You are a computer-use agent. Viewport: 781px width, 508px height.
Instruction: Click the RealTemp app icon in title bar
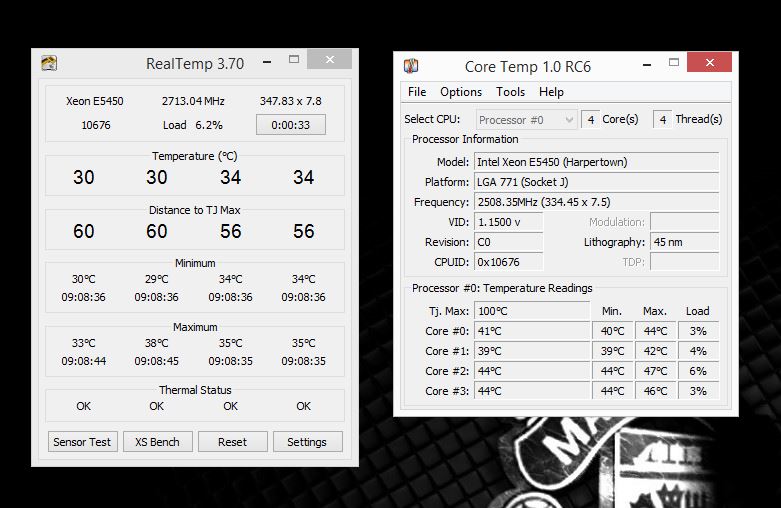pos(49,63)
